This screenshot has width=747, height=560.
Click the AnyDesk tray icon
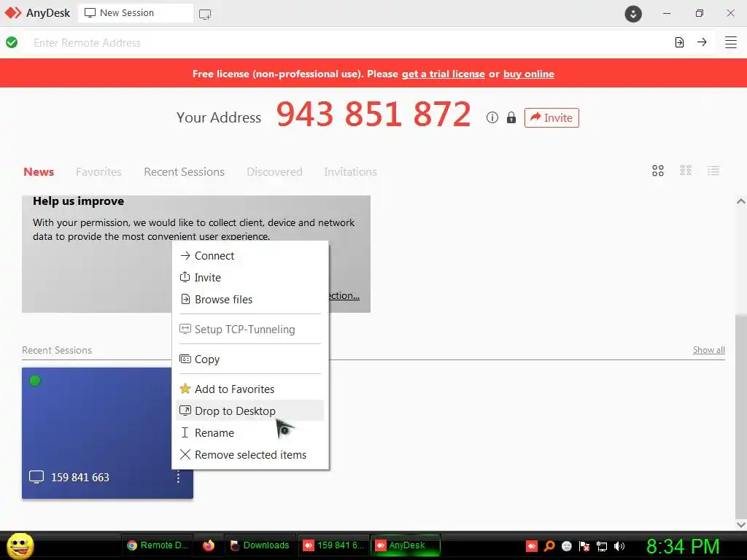tap(532, 545)
